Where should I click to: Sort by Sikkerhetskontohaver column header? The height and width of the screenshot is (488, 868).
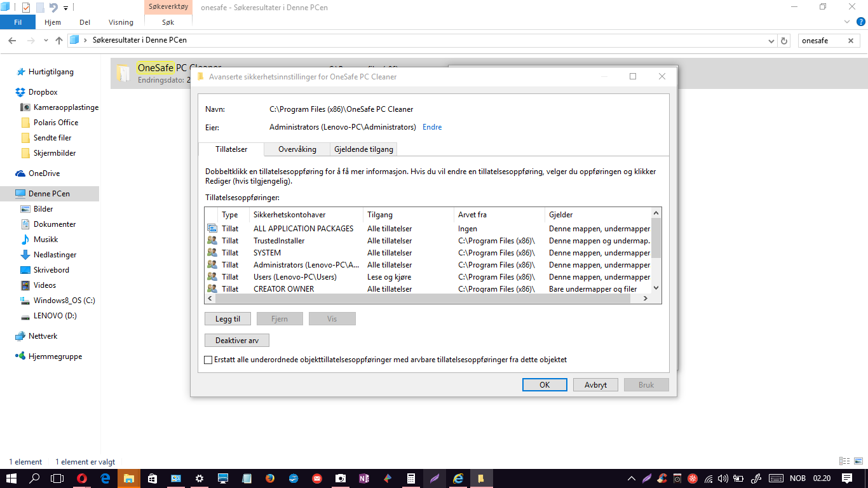[306, 215]
